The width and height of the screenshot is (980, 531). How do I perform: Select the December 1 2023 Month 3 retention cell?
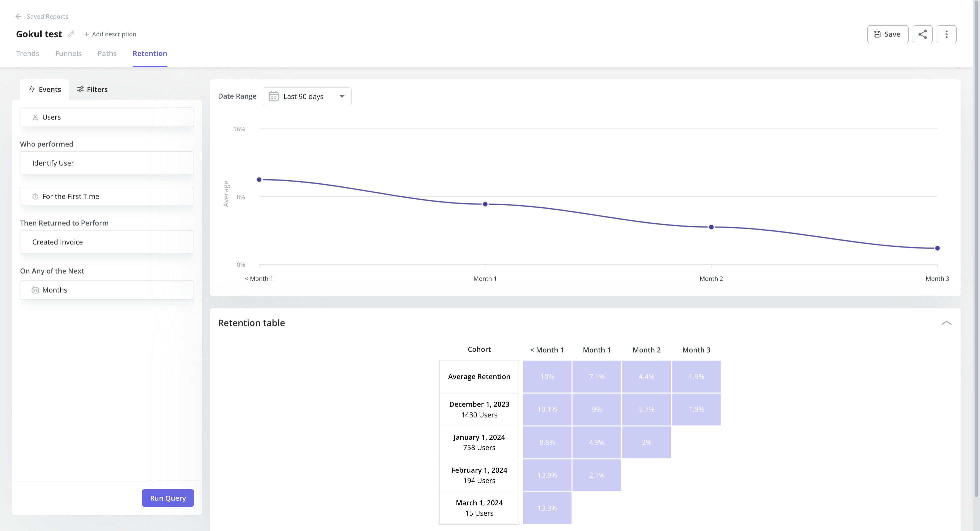click(696, 409)
